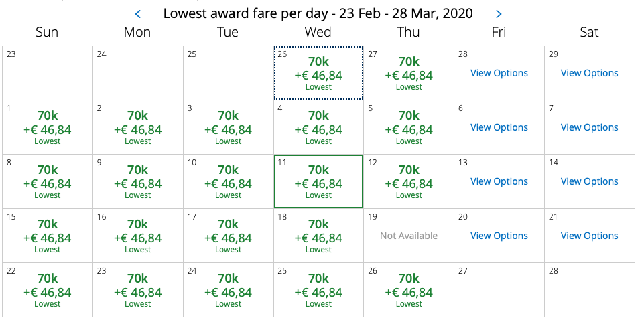Select the 70k fare on Thursday 27 February

pos(409,74)
